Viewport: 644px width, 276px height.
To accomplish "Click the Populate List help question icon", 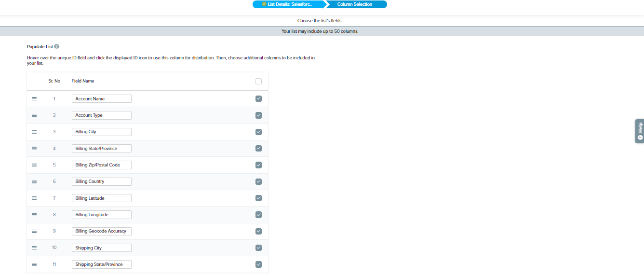I will click(57, 47).
